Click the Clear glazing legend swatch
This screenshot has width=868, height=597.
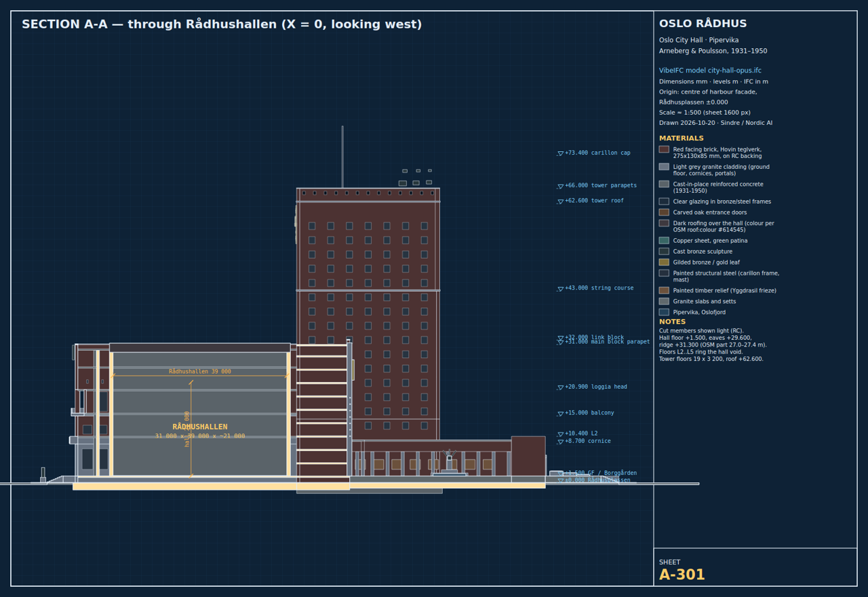664,201
